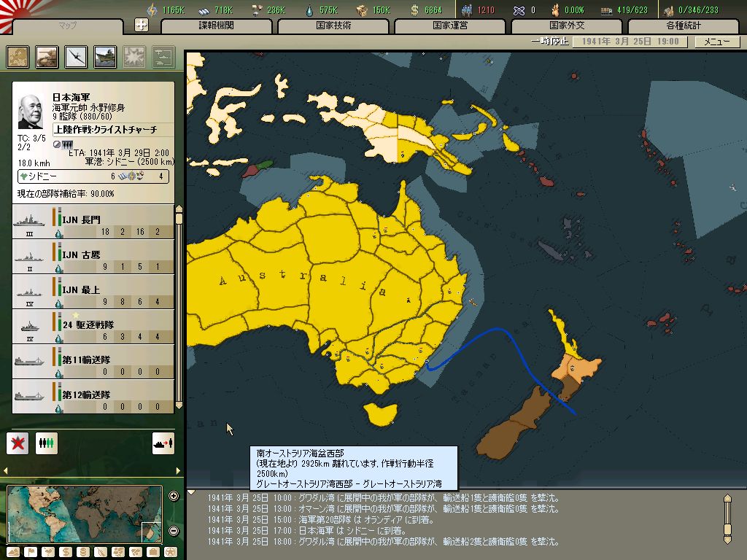
Task: Click the ship list scrollbar up arrow
Action: pos(179,209)
